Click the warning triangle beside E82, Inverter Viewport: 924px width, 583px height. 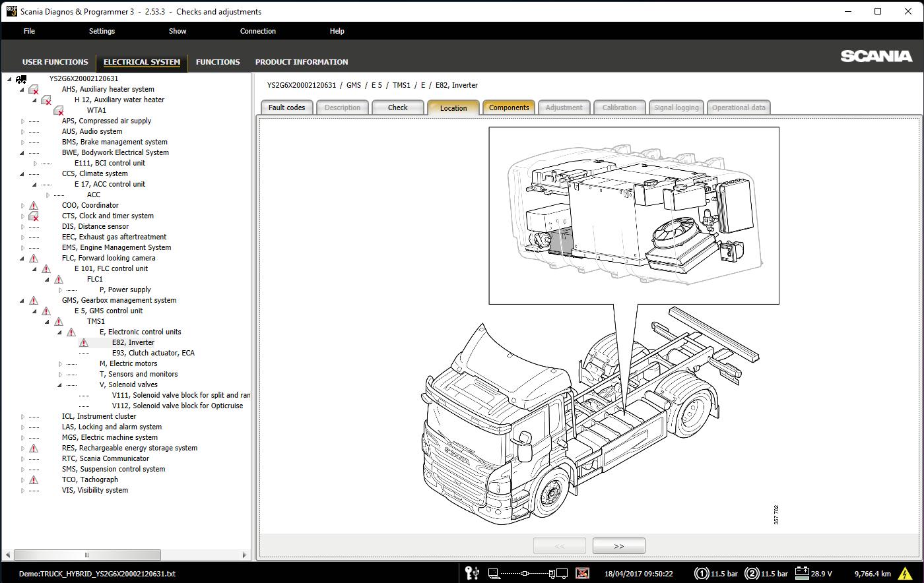84,342
